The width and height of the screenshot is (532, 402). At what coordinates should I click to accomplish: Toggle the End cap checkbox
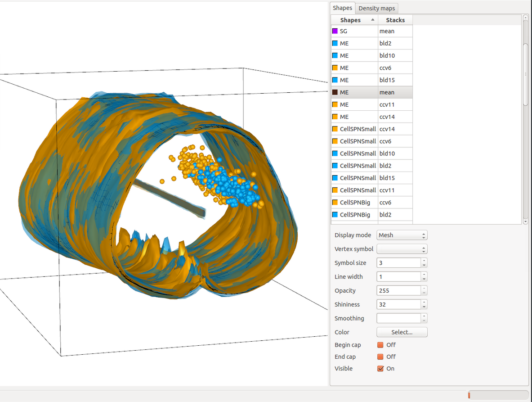[x=380, y=357]
